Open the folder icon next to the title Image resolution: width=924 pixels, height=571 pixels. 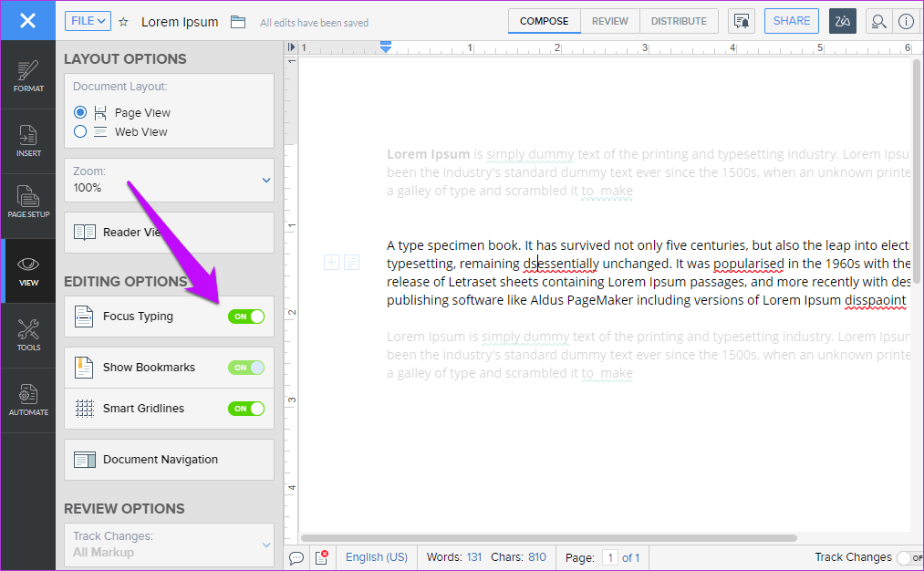click(238, 22)
